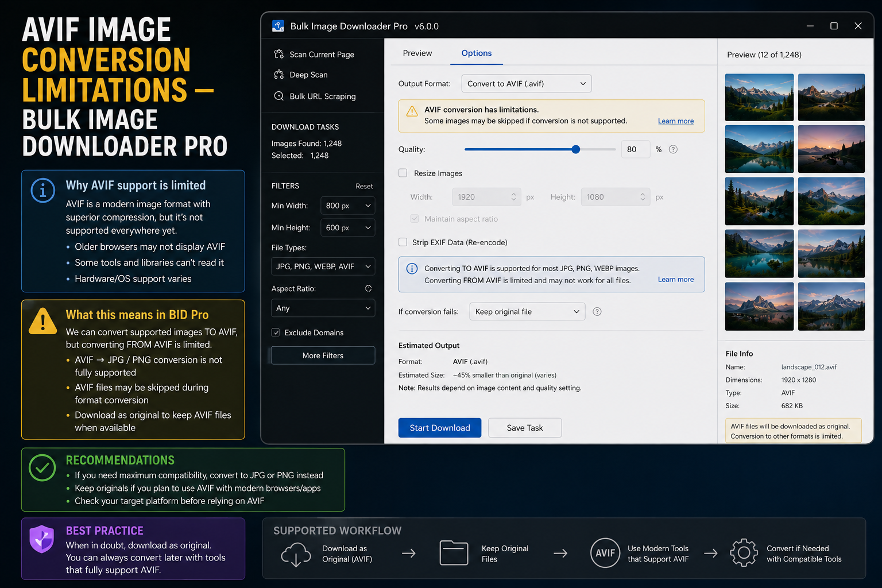The image size is (882, 588).
Task: Click the yellow warning triangle in AVIF limitations notice
Action: coord(412,111)
